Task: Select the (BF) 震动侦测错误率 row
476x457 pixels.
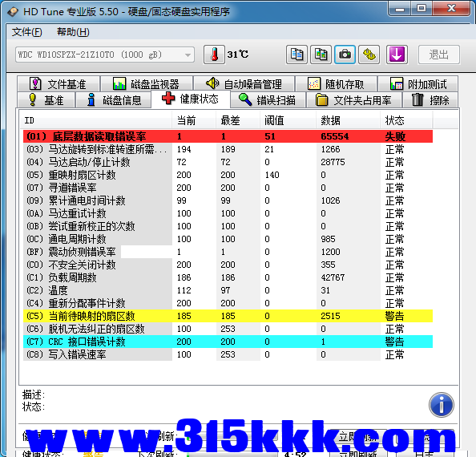Action: (228, 252)
